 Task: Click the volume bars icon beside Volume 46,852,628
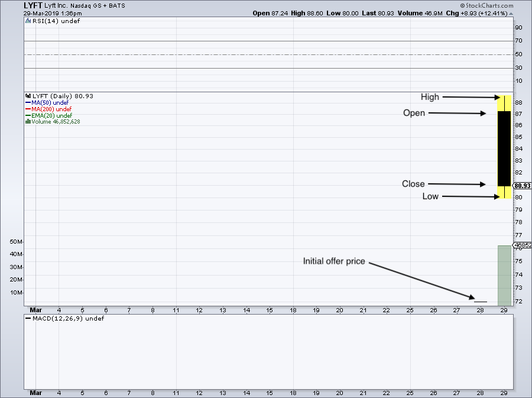click(x=28, y=121)
